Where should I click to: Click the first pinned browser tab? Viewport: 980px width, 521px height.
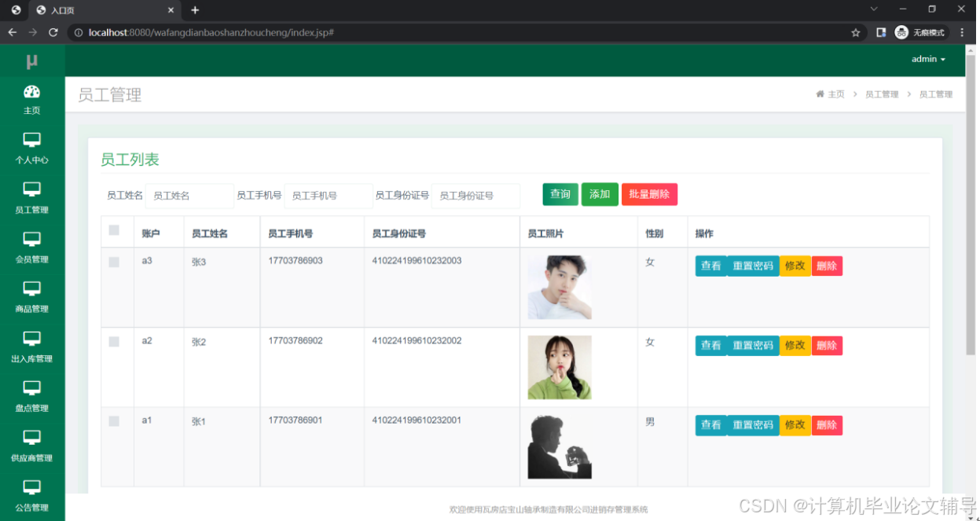[x=16, y=10]
